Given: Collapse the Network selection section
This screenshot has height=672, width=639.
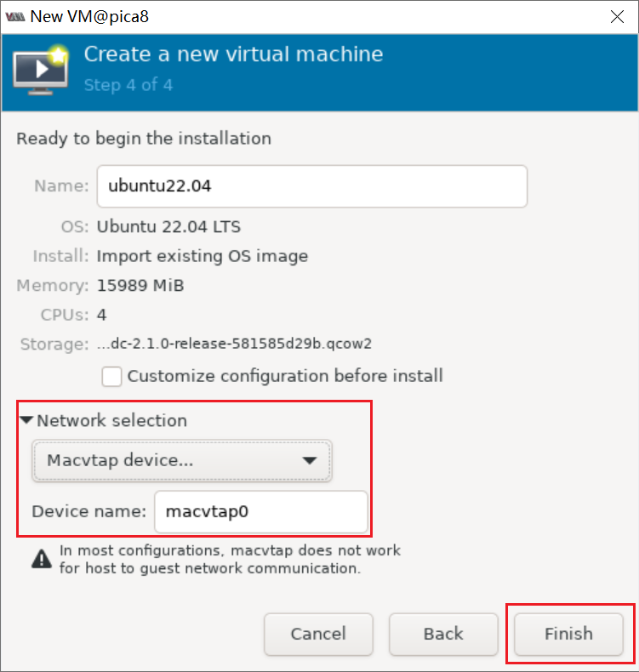Looking at the screenshot, I should pos(26,420).
